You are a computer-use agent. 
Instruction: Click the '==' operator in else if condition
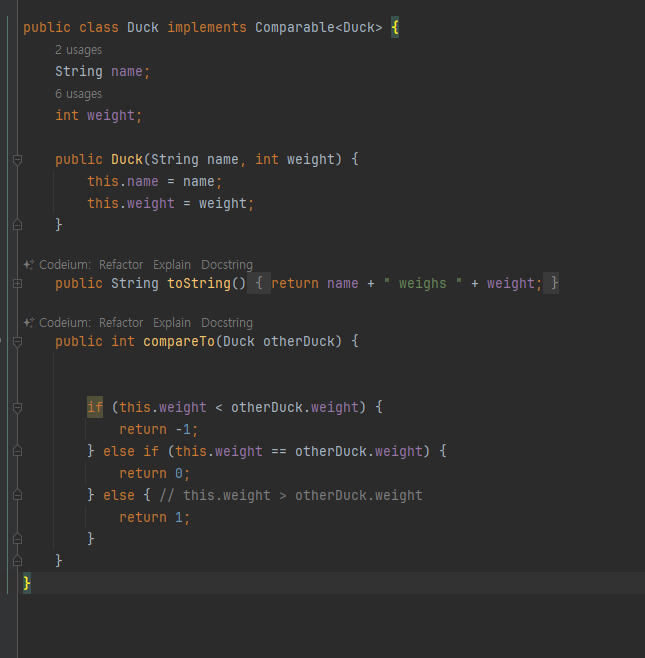coord(279,452)
